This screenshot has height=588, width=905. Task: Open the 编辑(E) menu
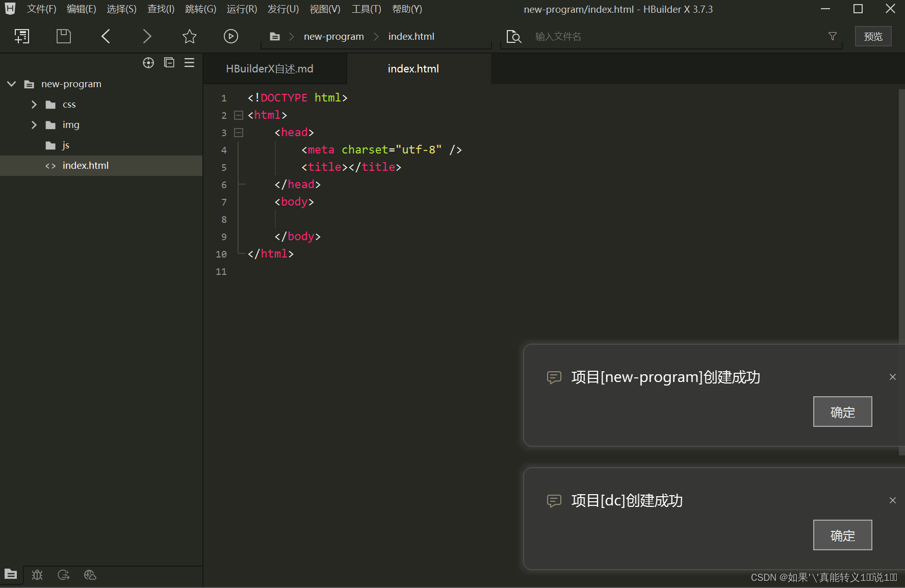click(82, 9)
